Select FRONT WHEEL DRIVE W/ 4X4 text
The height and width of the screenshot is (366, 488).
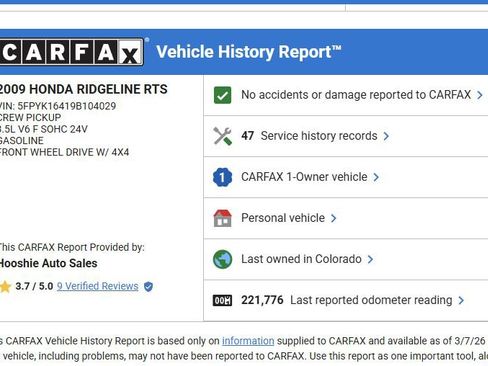[64, 152]
